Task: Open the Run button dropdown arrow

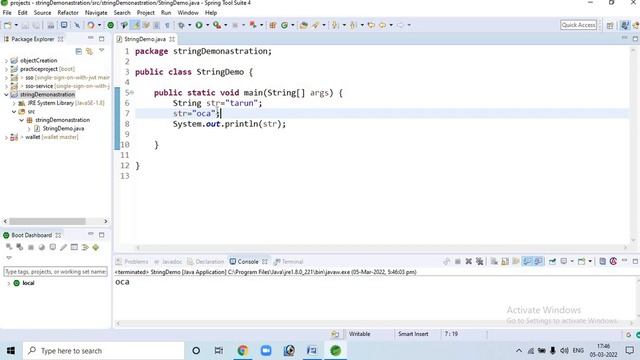Action: [x=207, y=25]
